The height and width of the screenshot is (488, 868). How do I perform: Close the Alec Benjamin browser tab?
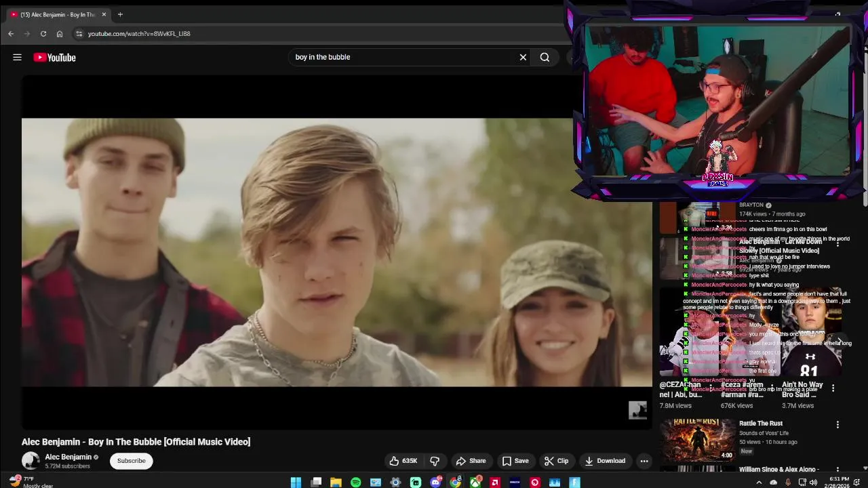[104, 14]
